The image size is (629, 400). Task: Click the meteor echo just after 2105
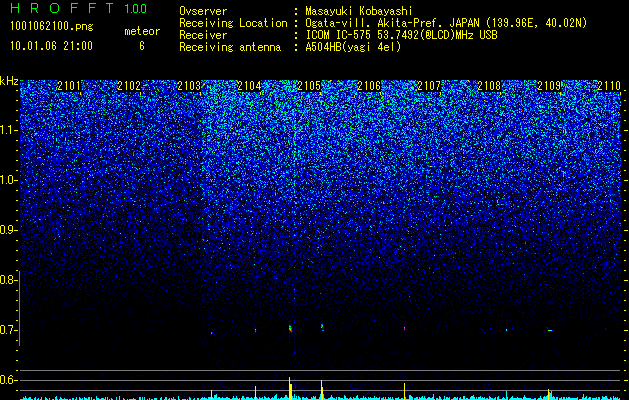point(322,326)
